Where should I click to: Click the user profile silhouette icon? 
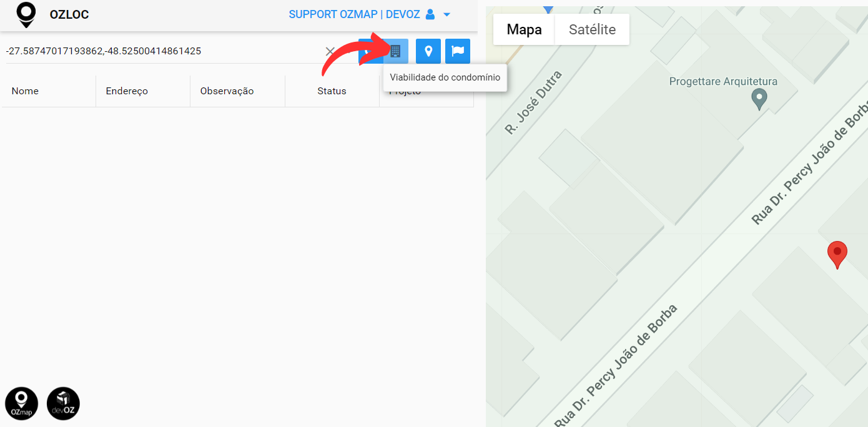(x=430, y=14)
